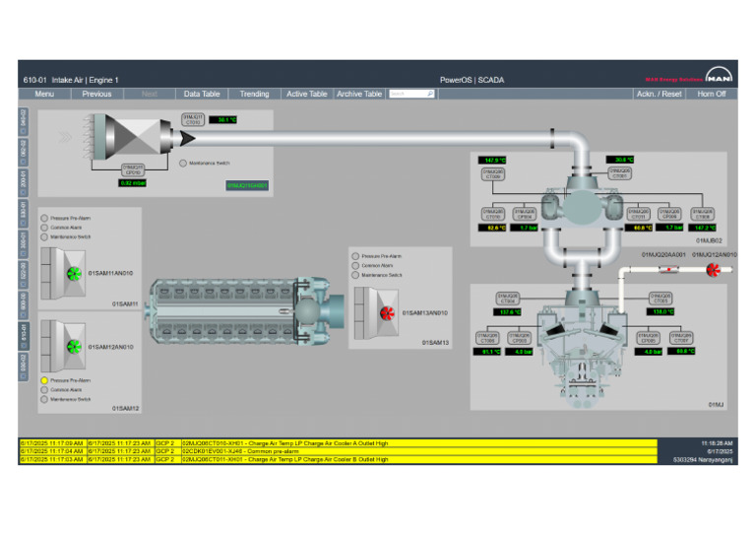
Task: Select sensor tag CT004 in engine panel
Action: pyautogui.click(x=507, y=299)
